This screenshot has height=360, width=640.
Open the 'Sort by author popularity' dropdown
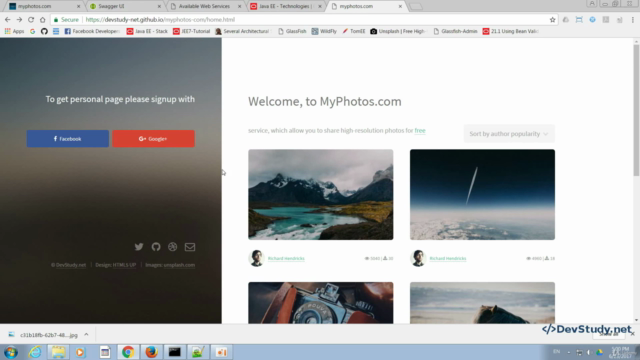(x=509, y=133)
